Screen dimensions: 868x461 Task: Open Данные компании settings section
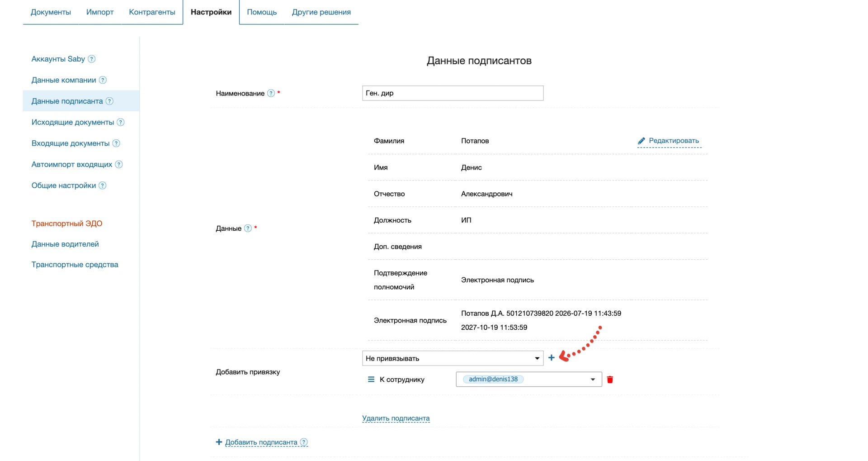coord(64,80)
